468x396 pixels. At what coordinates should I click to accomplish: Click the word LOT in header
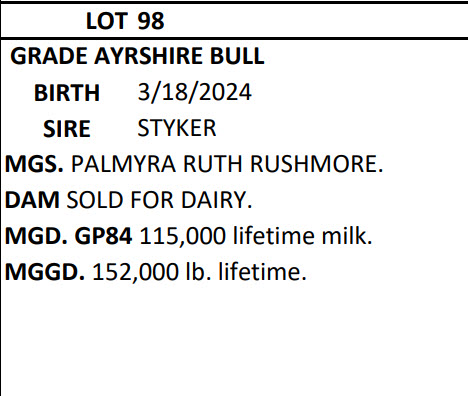tap(107, 21)
